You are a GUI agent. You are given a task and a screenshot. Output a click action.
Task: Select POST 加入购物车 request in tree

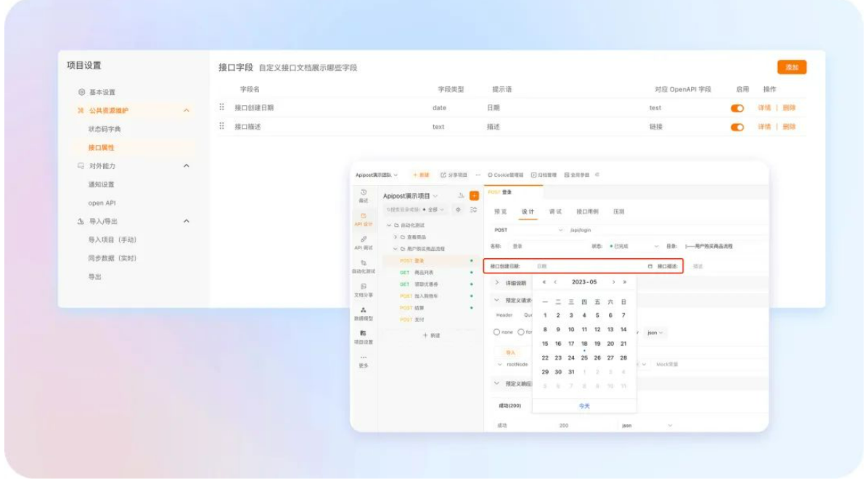tap(419, 297)
